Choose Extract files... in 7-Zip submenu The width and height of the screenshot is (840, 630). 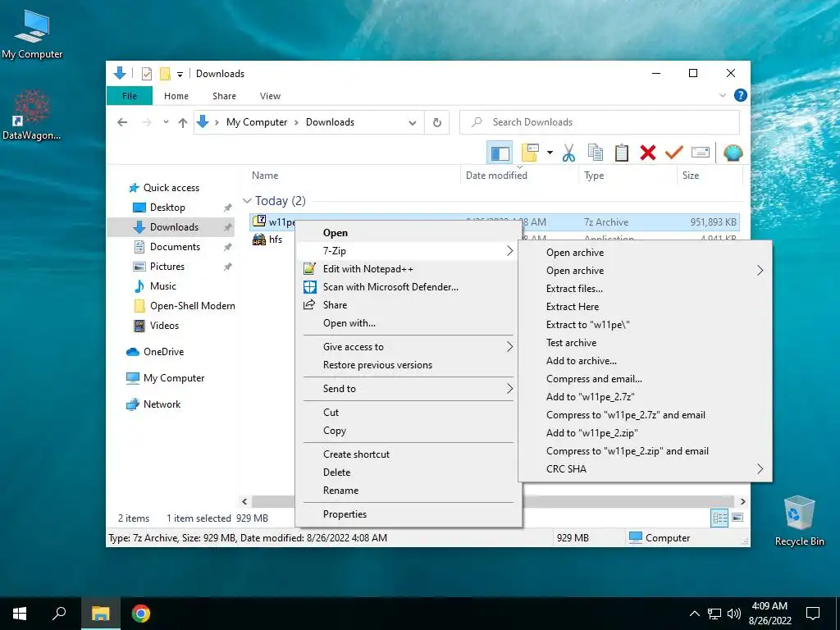[x=645, y=288]
